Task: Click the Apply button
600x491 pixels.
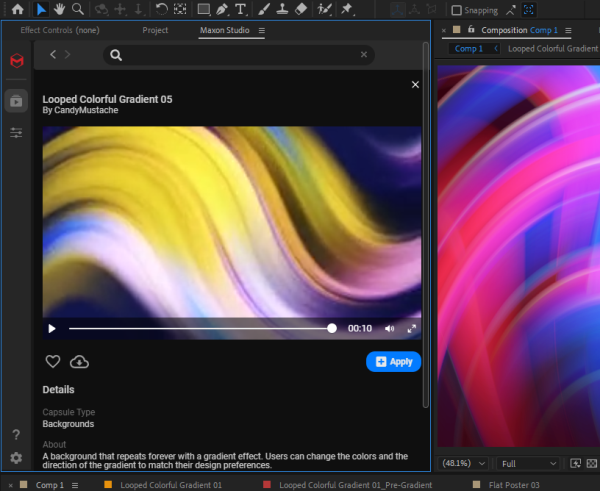Action: [x=393, y=362]
